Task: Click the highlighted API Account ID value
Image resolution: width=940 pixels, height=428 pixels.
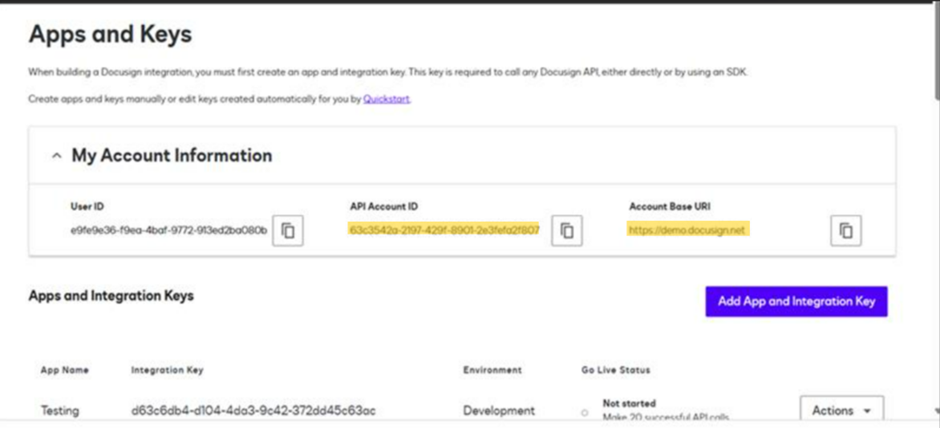Action: (x=444, y=230)
